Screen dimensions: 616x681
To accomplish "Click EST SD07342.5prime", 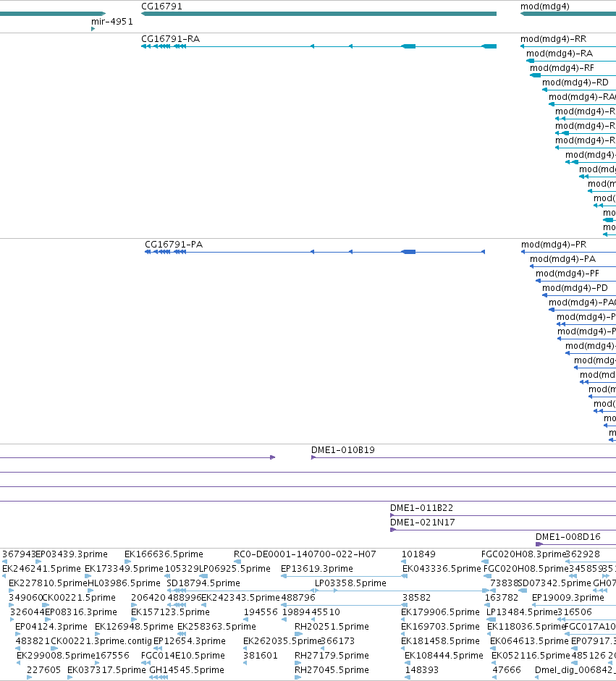I will point(554,583).
